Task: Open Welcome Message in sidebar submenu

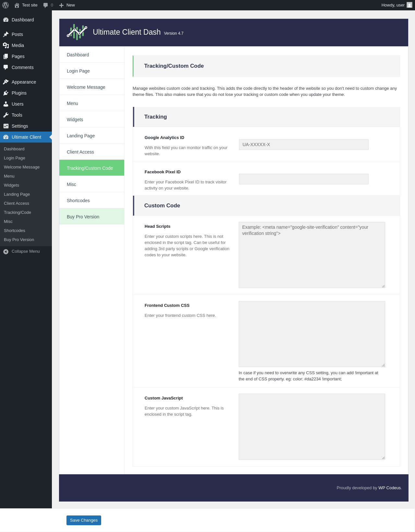Action: 26,167
